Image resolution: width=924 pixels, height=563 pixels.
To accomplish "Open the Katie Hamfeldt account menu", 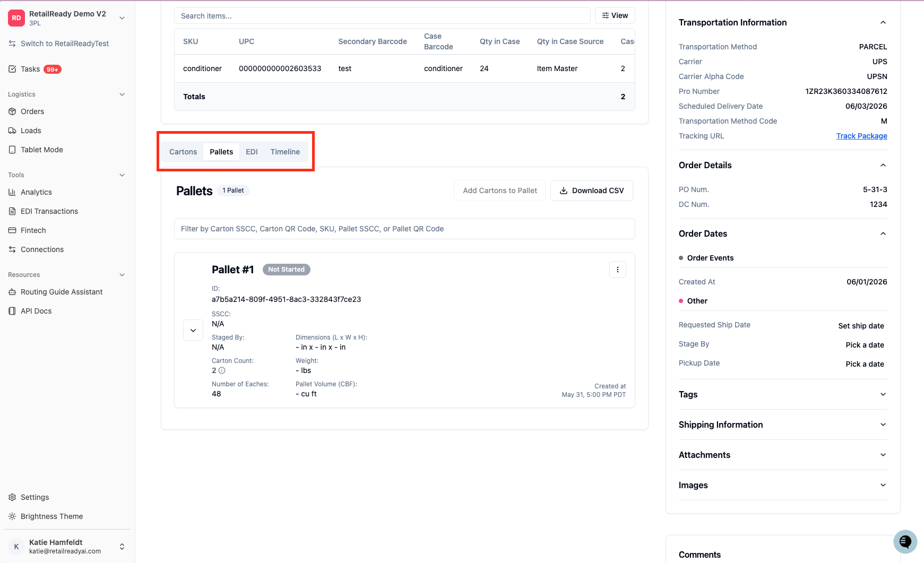I will tap(67, 547).
